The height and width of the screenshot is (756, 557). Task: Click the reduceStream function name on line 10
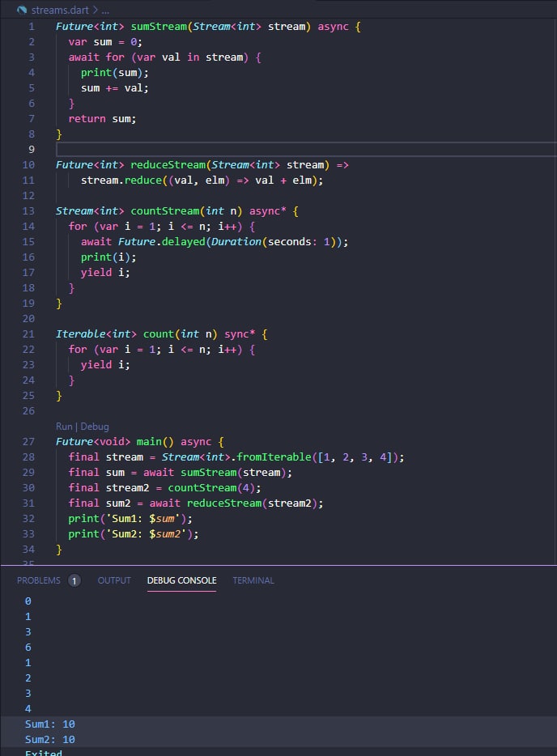coord(168,165)
